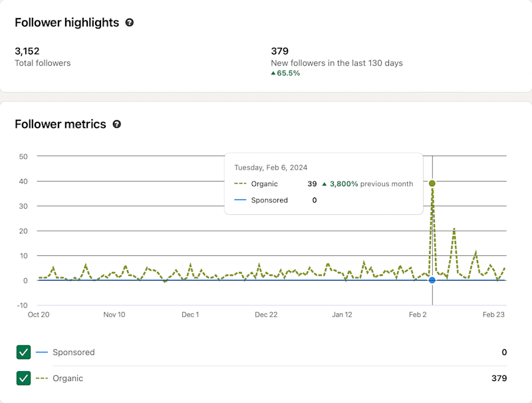
Task: Click the Organic row in tooltip
Action: click(x=324, y=184)
